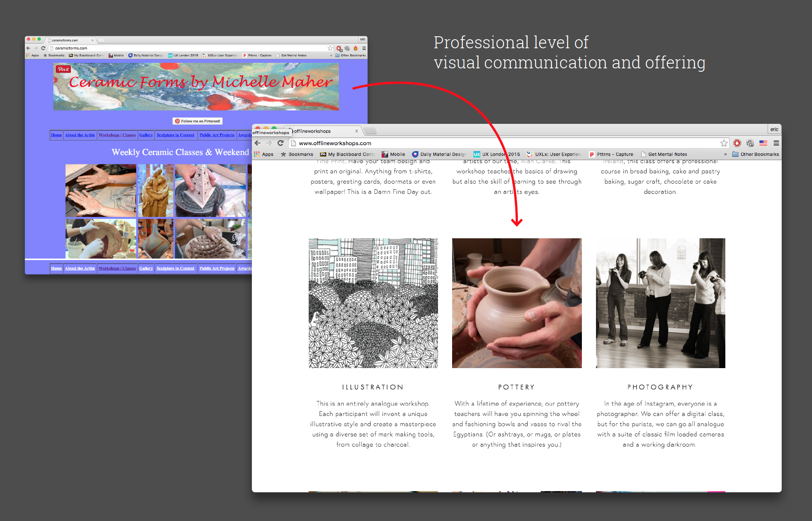Open Chrome hamburger menu in ceramicforms window
The image size is (812, 521).
364,48
